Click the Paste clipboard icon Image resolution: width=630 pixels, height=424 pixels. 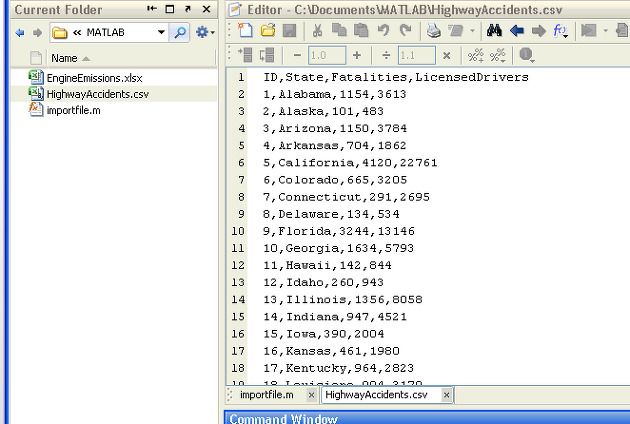click(361, 31)
